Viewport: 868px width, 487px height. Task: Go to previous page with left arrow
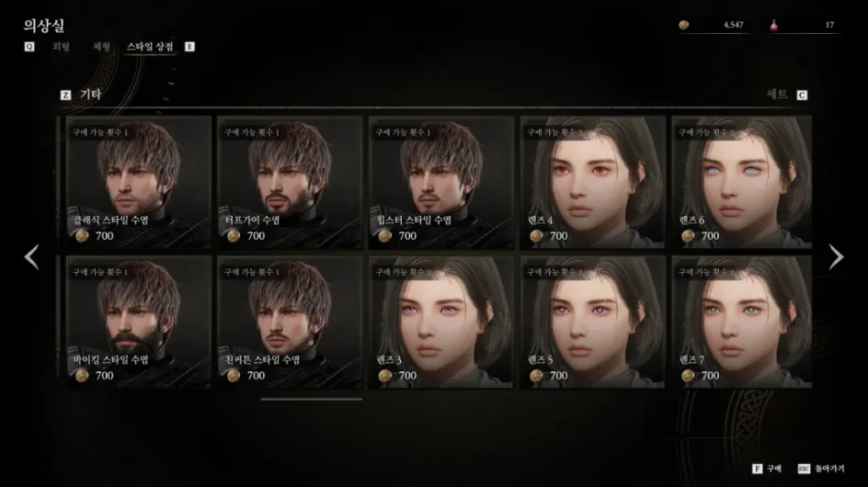(x=32, y=257)
